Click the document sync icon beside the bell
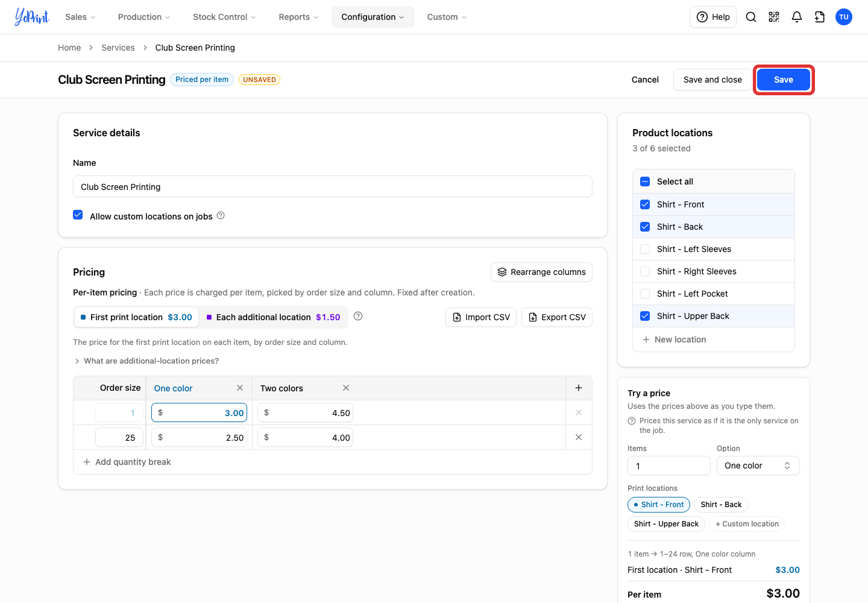Viewport: 868px width, 603px height. (x=820, y=17)
